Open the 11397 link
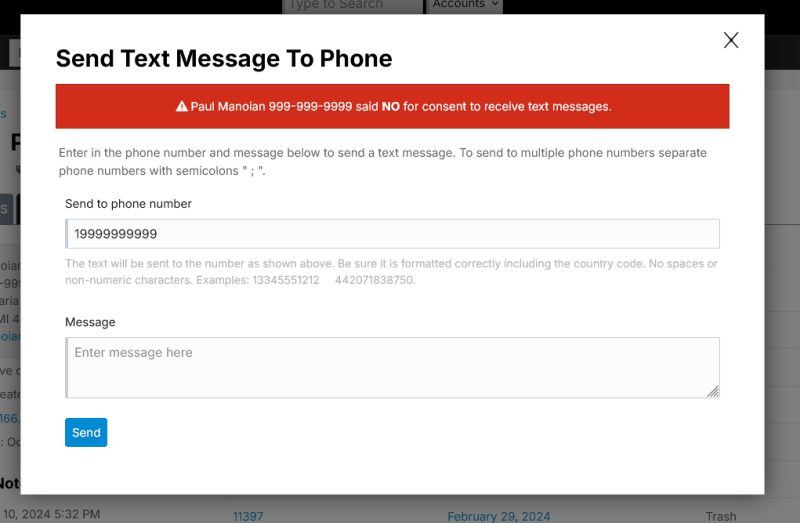This screenshot has height=523, width=800. (x=248, y=516)
